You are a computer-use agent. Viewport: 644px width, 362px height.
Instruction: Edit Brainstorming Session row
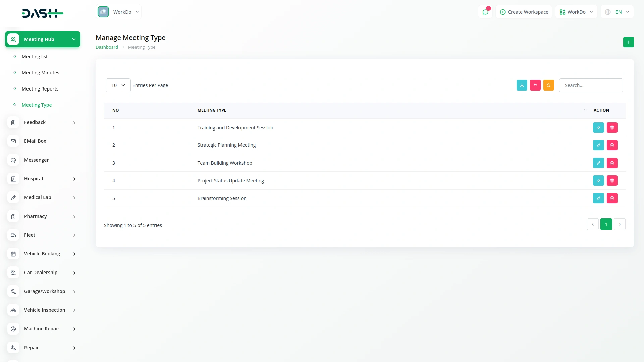point(598,198)
